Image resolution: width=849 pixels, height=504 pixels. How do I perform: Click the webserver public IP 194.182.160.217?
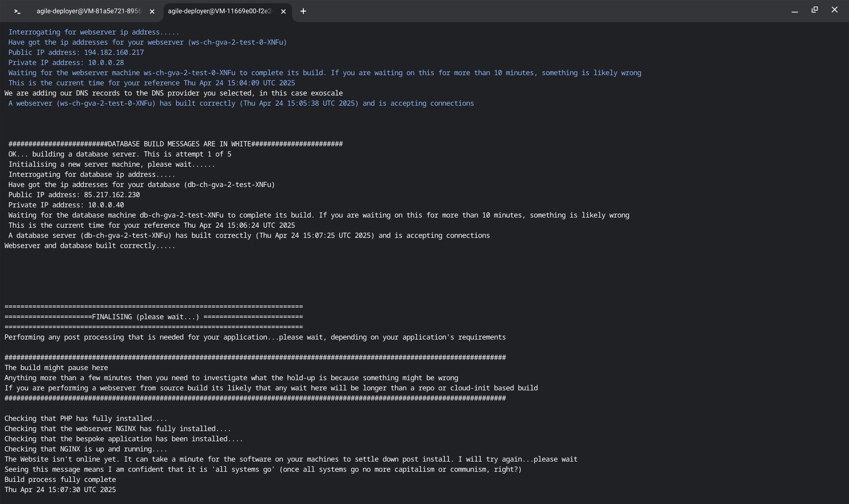coord(114,52)
